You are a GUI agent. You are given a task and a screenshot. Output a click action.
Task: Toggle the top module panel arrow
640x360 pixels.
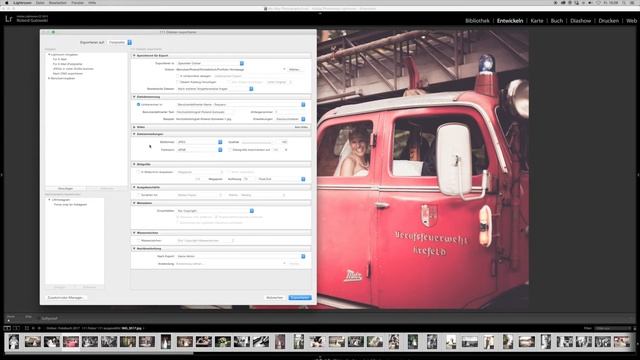[x=320, y=13]
